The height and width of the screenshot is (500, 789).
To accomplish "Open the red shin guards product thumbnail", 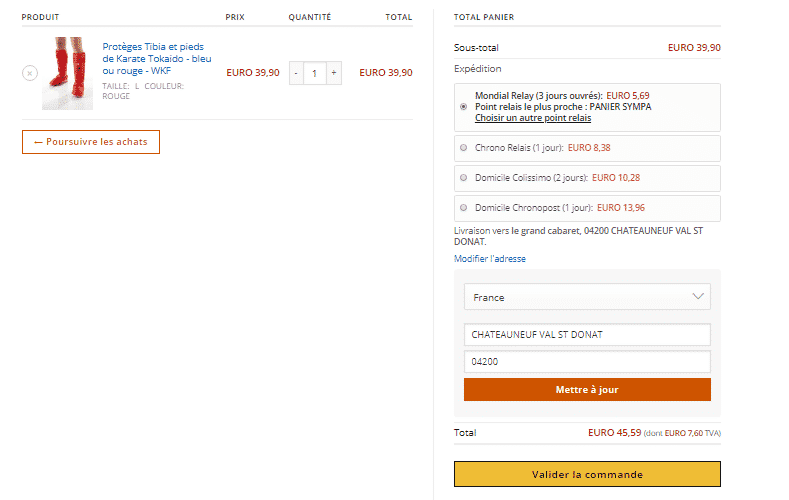I will 67,73.
